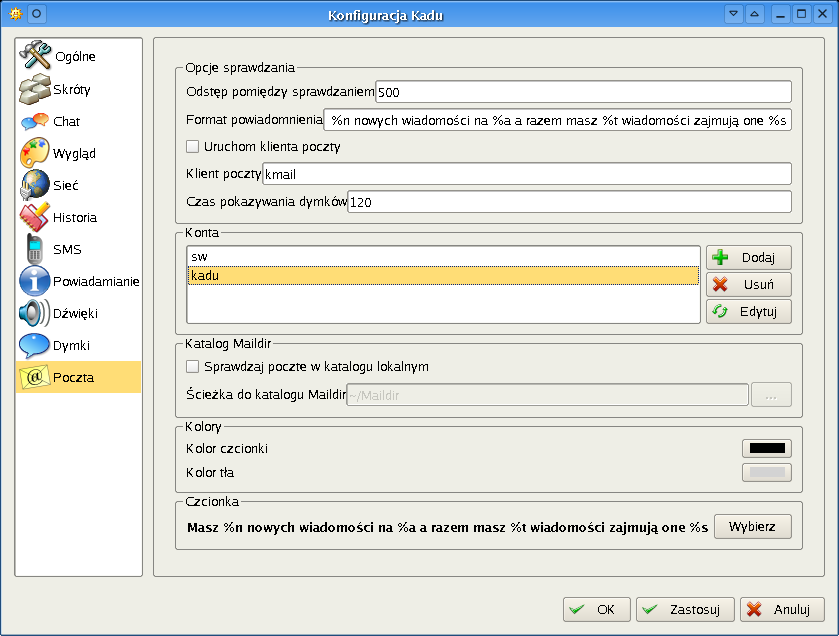This screenshot has height=636, width=839.
Task: Select the sw account in list
Action: (443, 257)
